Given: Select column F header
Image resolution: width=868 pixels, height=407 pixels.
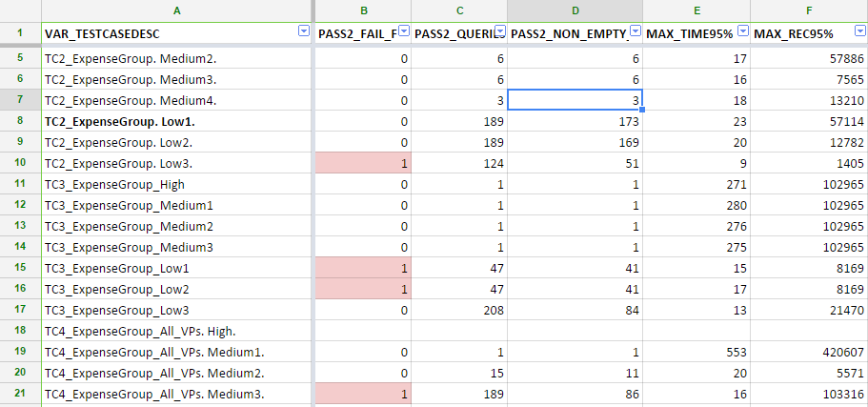Looking at the screenshot, I should 809,10.
